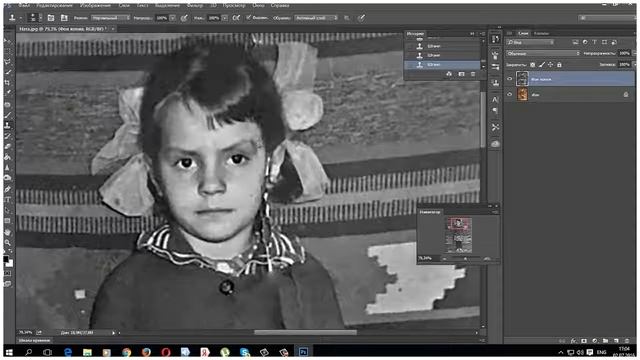Adjust the Navigator zoom slider
640x360 pixels.
pos(465,258)
